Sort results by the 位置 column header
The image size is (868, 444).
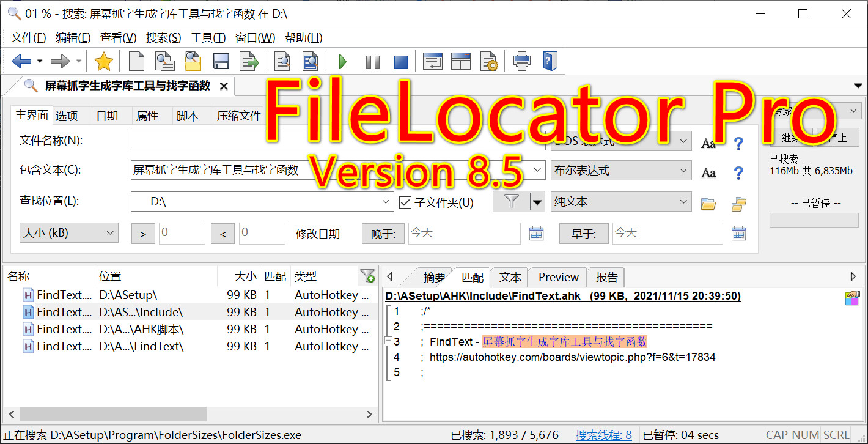pos(156,276)
